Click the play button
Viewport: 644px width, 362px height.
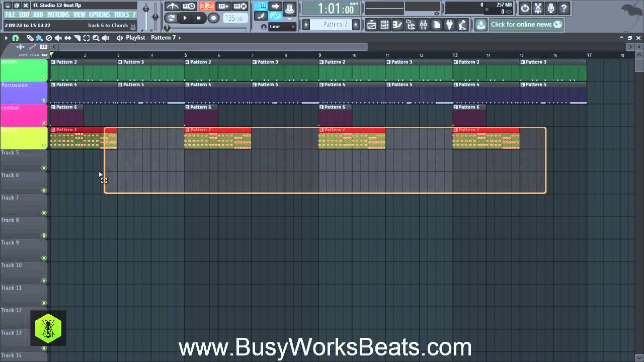click(x=185, y=18)
